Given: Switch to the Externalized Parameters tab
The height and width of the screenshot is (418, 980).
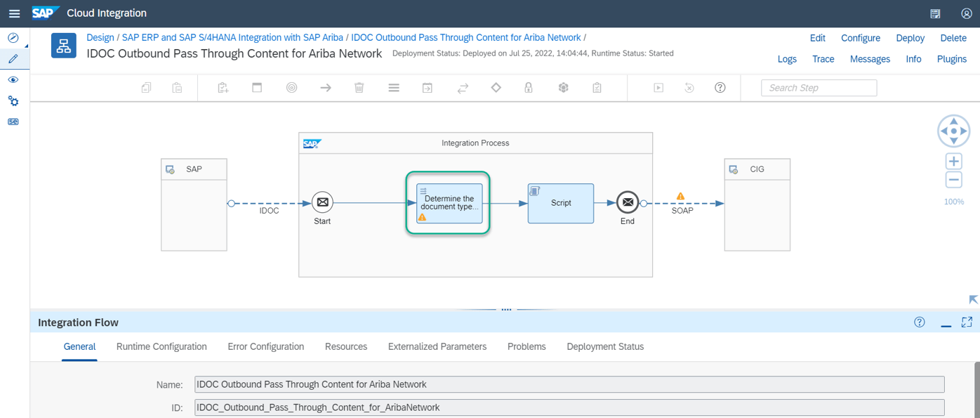Looking at the screenshot, I should pyautogui.click(x=437, y=346).
